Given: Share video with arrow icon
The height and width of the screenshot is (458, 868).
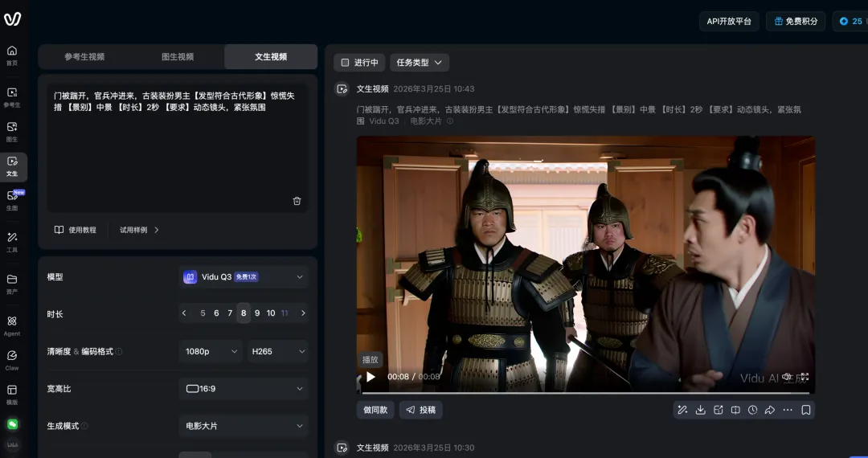Looking at the screenshot, I should coord(770,410).
